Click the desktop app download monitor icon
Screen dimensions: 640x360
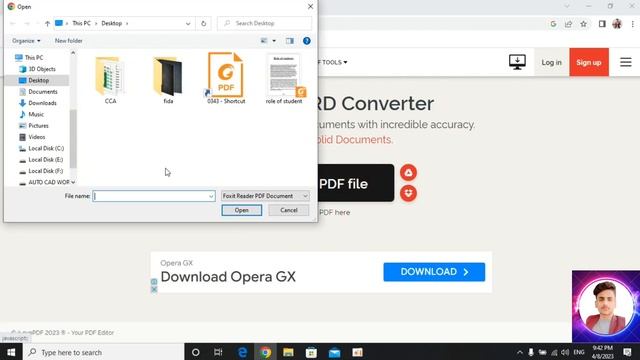517,62
